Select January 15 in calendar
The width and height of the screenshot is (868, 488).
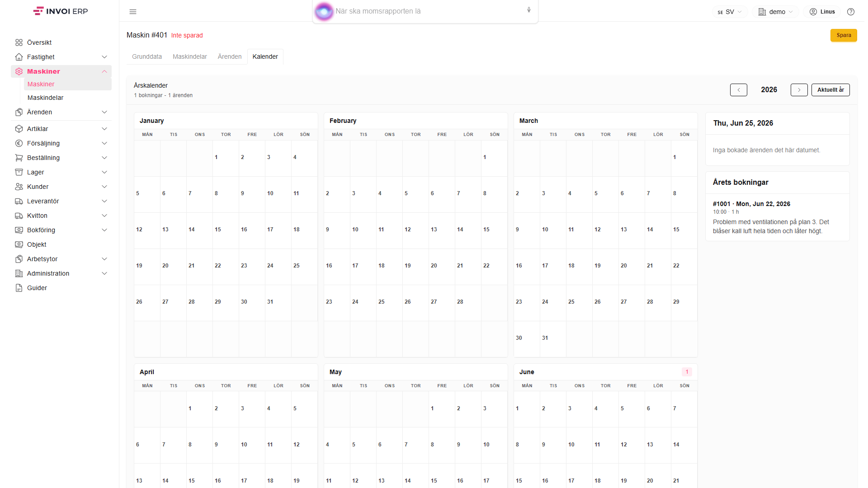226,230
